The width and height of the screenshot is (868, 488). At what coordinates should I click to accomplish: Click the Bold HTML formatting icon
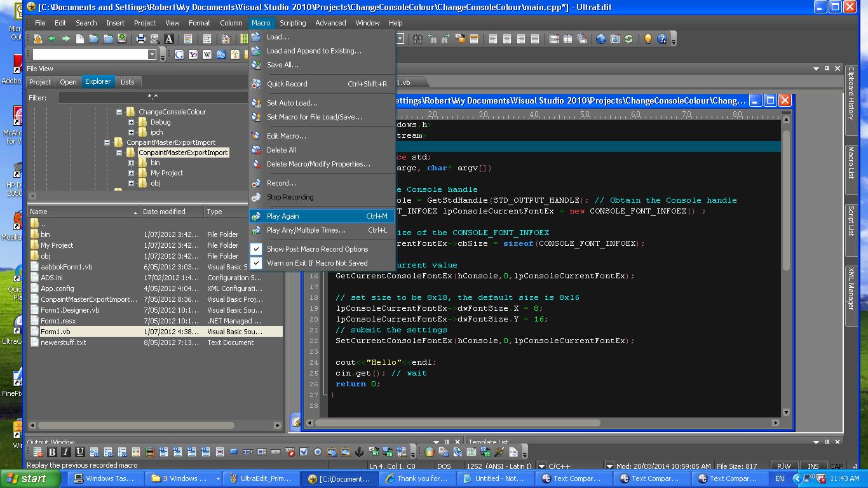point(52,452)
